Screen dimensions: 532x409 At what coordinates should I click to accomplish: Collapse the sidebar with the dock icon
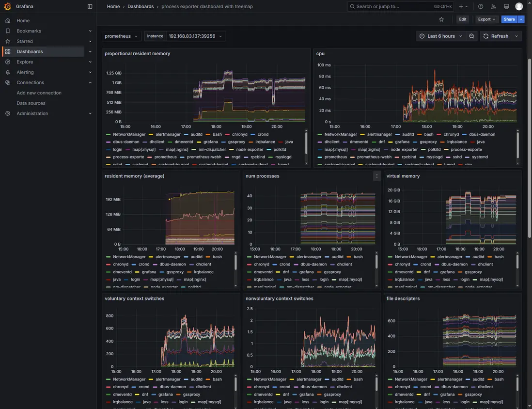(x=90, y=6)
